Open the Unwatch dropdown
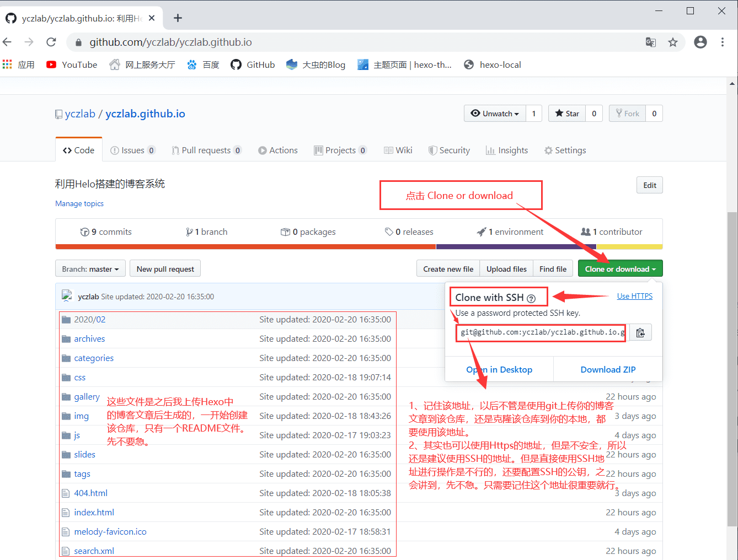Screen dimensions: 738x560 495,114
